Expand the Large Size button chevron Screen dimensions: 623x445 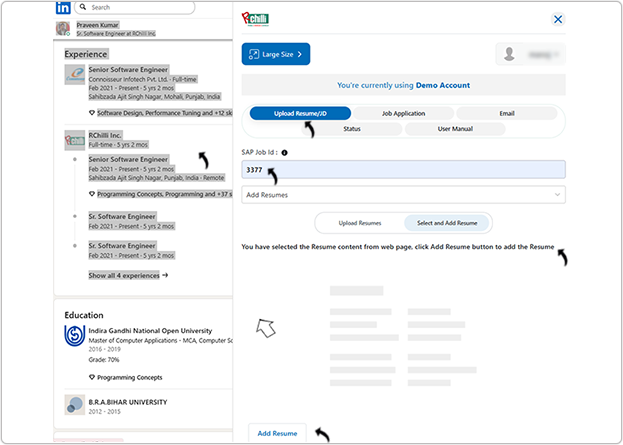pos(298,54)
